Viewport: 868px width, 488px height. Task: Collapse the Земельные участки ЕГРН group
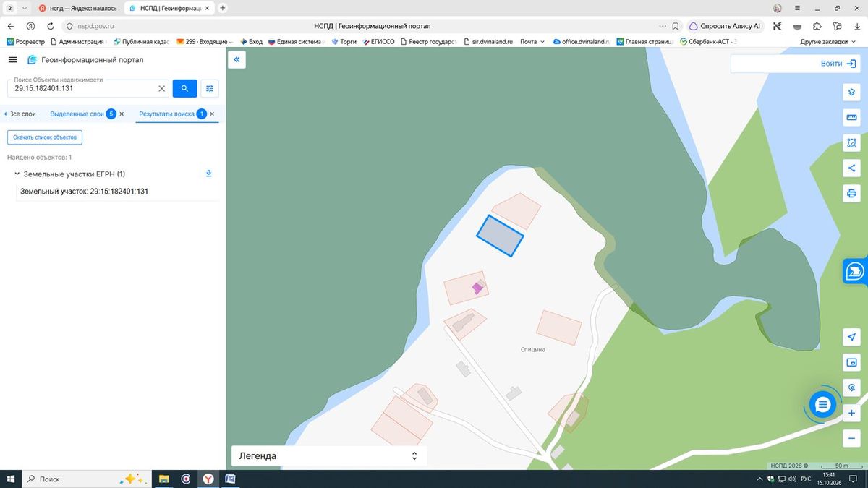tap(17, 174)
